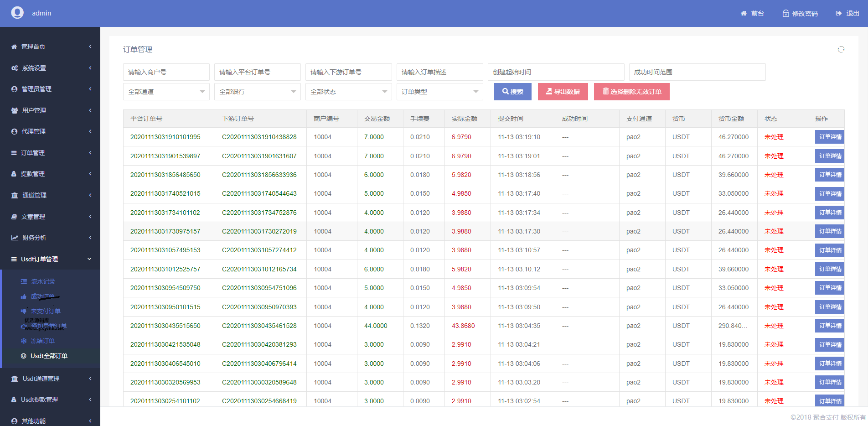Click 选择删除无效订单 delete button

[x=631, y=92]
